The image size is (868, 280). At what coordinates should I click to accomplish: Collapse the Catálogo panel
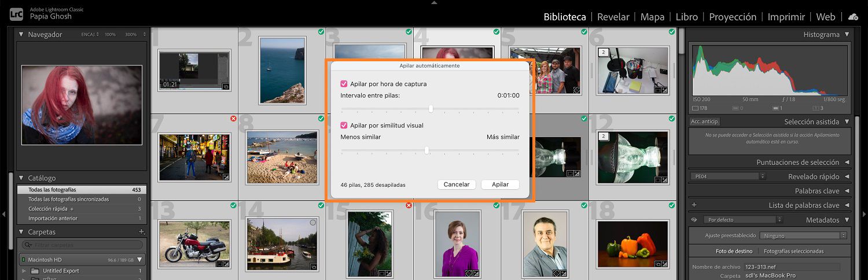[21, 178]
